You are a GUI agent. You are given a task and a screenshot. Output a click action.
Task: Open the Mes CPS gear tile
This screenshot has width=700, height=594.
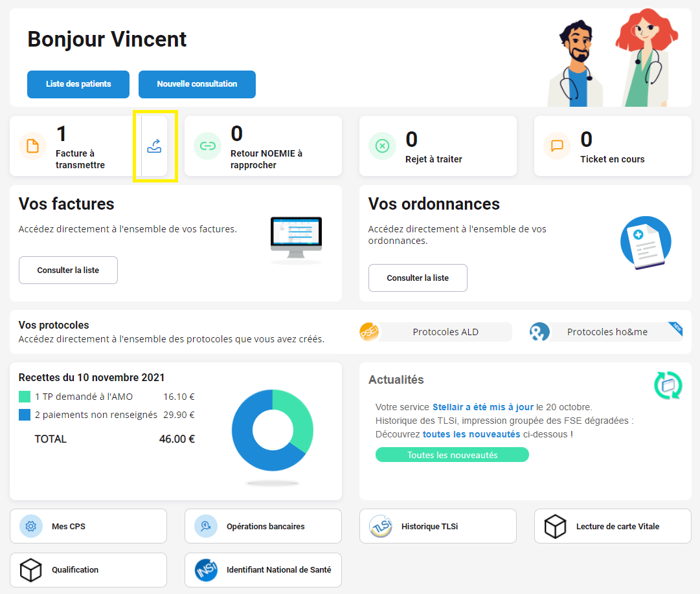88,526
